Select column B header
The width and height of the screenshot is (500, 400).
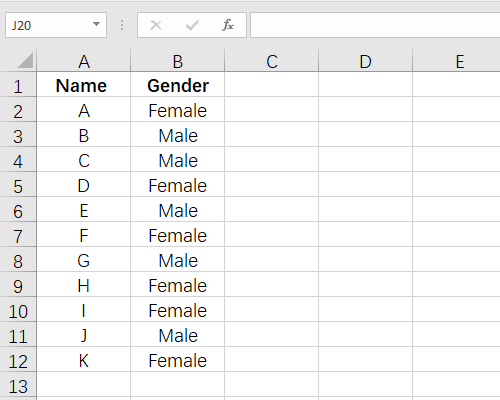click(x=178, y=61)
